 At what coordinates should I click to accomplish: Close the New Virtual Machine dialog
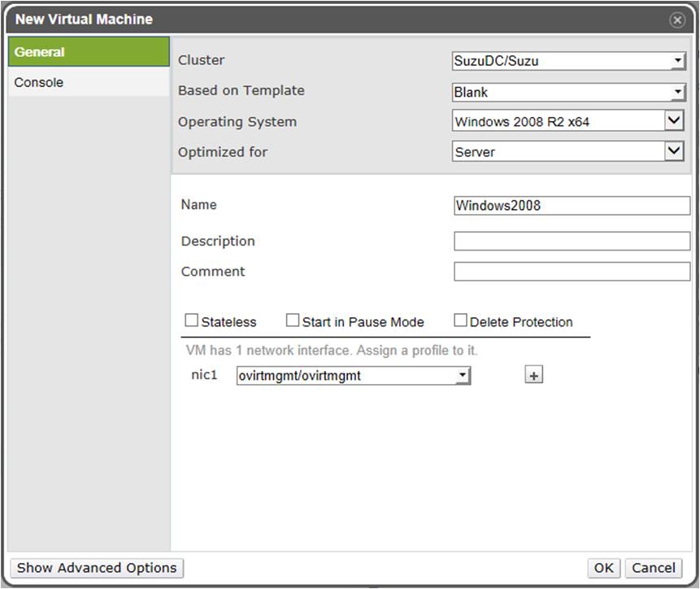676,20
